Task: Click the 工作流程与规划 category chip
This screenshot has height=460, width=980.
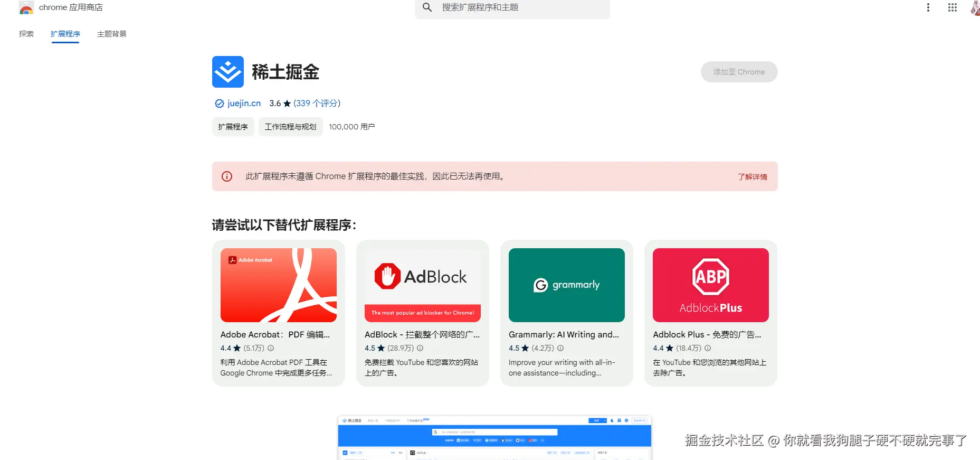Action: [290, 127]
